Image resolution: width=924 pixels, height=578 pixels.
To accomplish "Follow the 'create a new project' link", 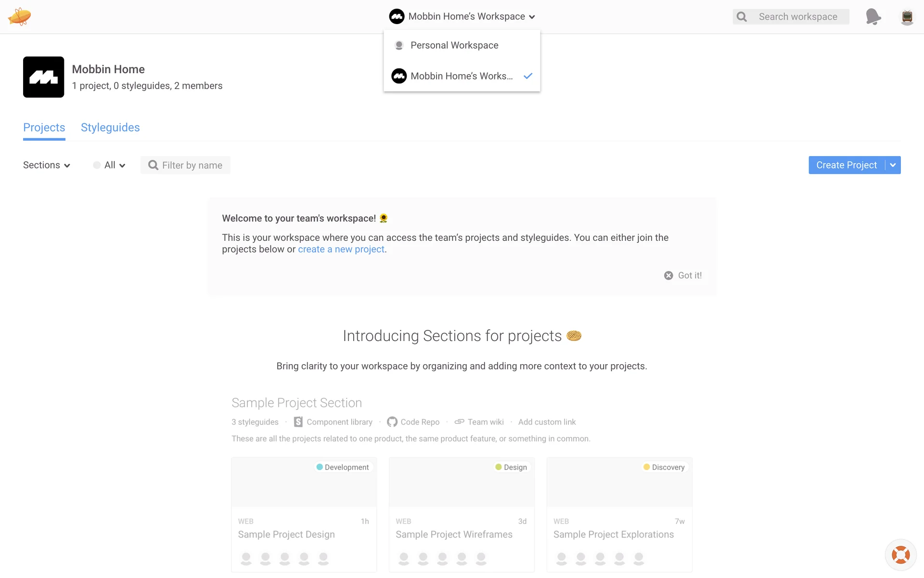I will pos(341,250).
